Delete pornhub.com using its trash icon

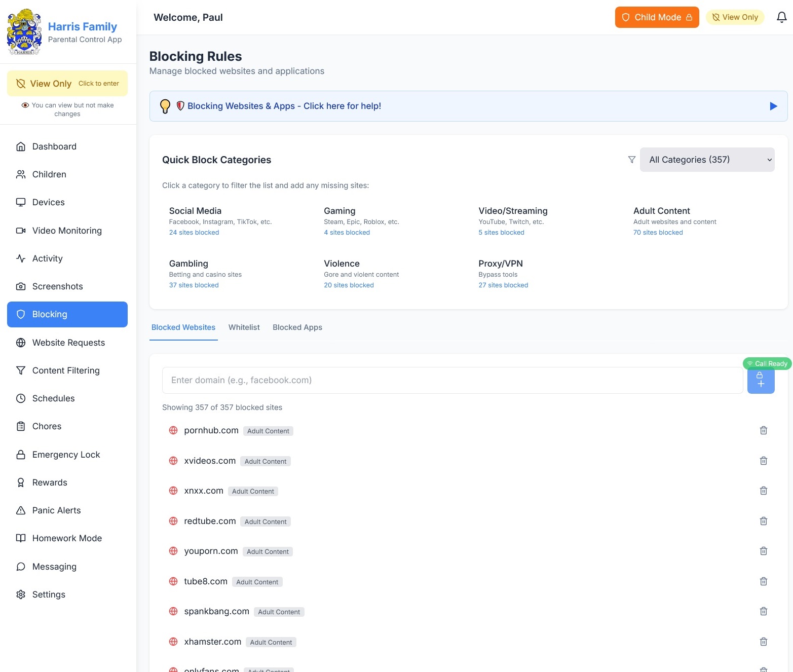point(763,430)
